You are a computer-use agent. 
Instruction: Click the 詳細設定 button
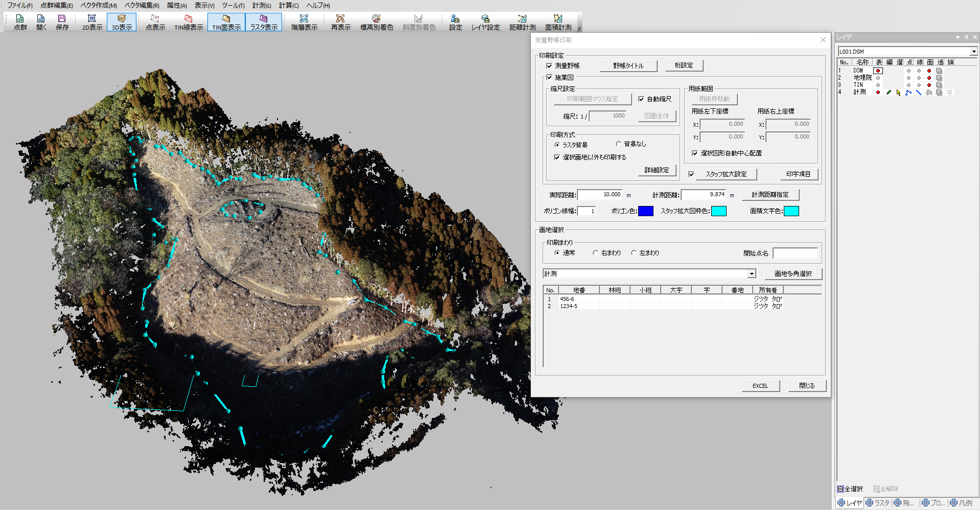coord(657,170)
